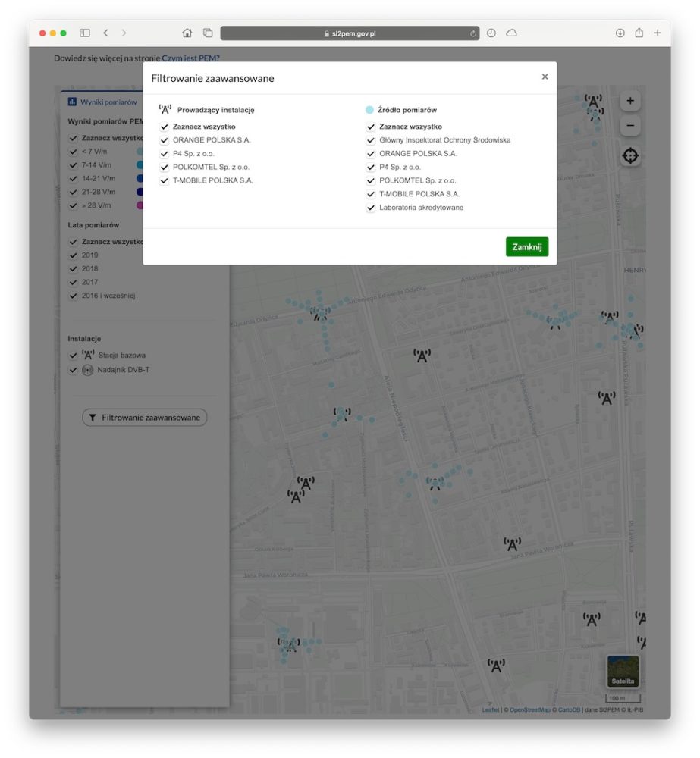Toggle the 7-14 V/m range checkbox

pos(73,165)
